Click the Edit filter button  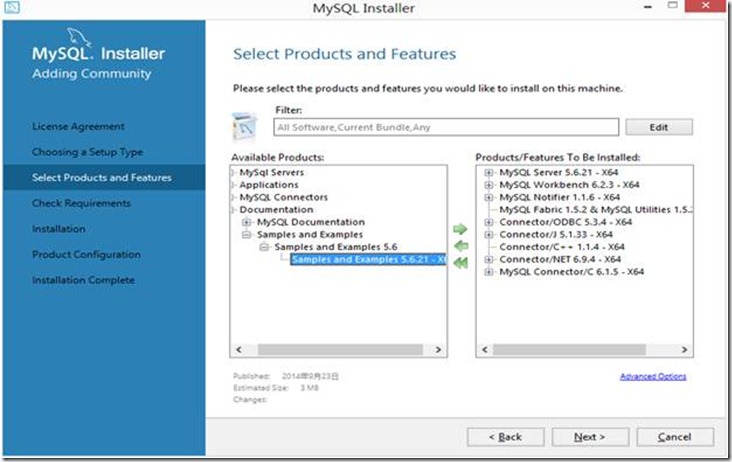click(x=659, y=127)
